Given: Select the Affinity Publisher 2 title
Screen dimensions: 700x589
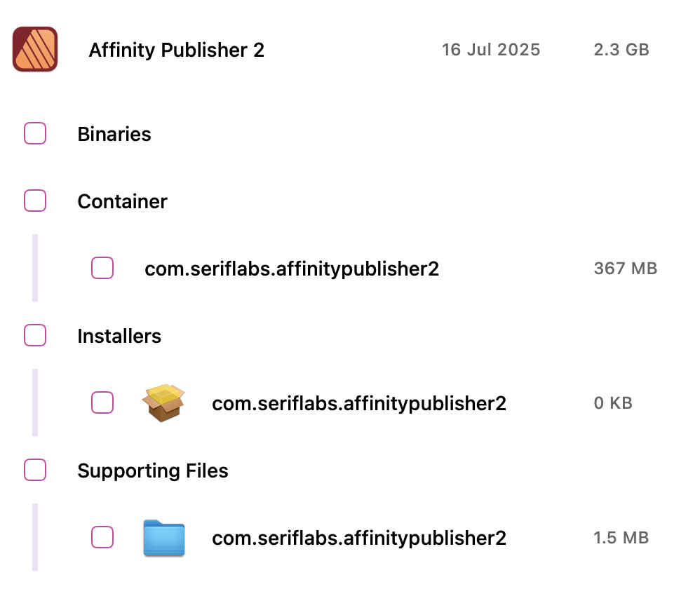Looking at the screenshot, I should [176, 50].
